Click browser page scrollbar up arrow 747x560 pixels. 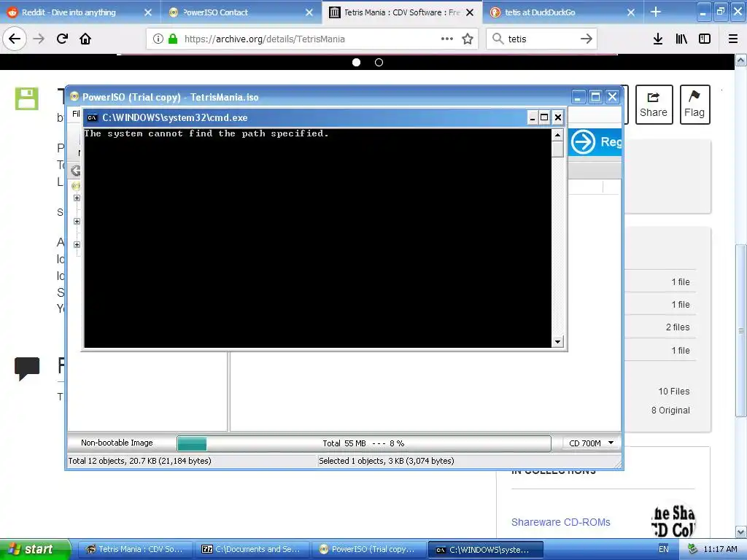click(741, 61)
